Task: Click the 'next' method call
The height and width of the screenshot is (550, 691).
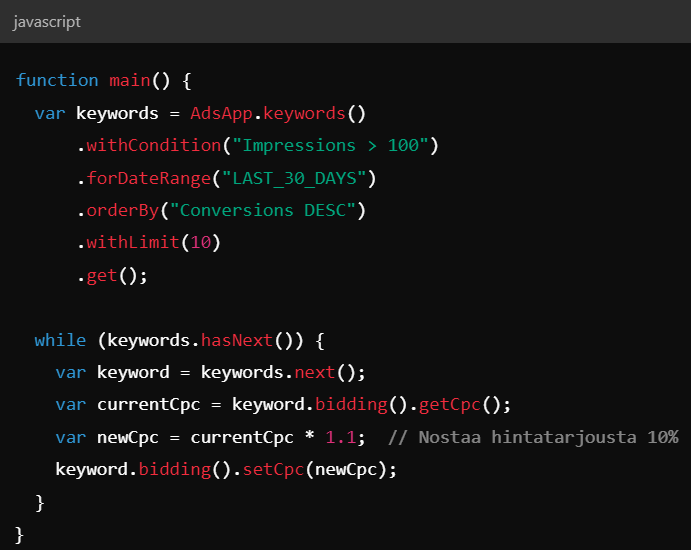Action: pos(315,373)
